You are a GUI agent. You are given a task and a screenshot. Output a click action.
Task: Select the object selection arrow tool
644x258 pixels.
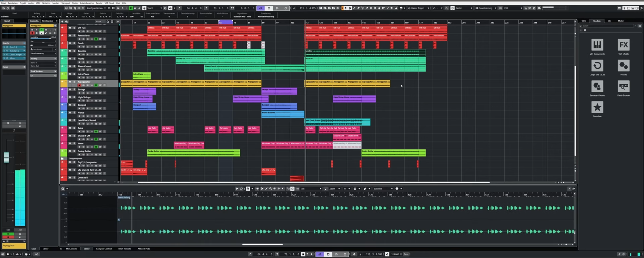[x=346, y=8]
